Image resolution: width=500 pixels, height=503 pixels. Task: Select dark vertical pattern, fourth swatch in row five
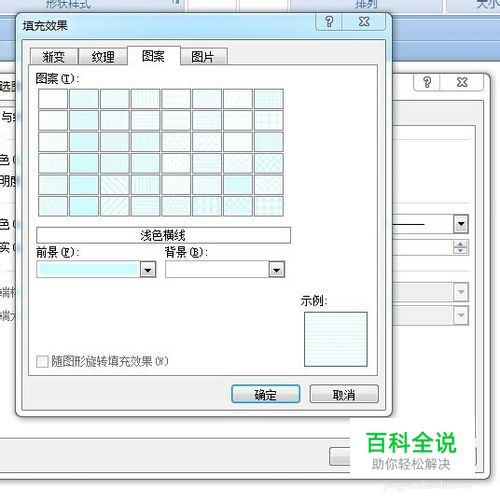point(145,185)
